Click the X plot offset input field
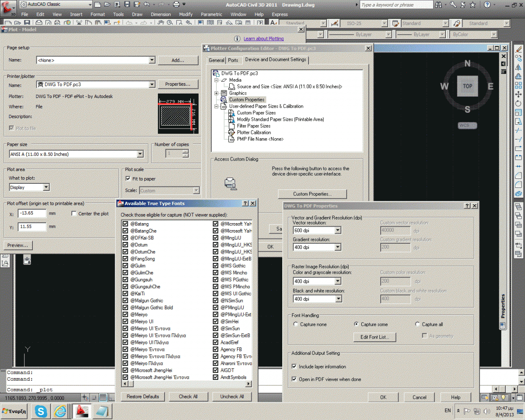The height and width of the screenshot is (420, 525). 32,213
